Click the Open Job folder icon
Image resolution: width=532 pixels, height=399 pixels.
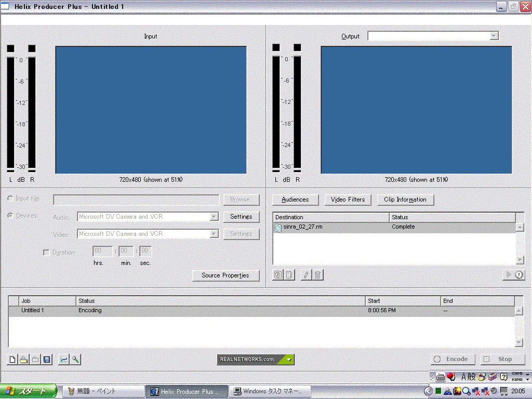point(23,359)
